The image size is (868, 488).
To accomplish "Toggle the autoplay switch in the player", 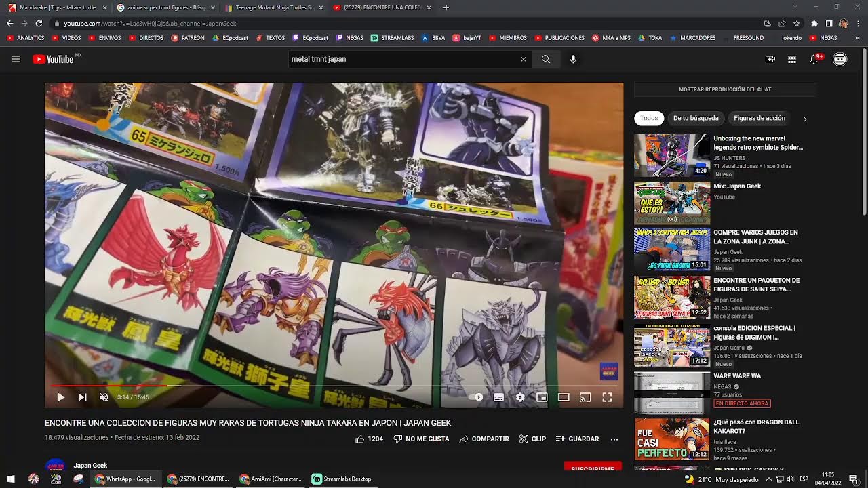I will [x=476, y=397].
